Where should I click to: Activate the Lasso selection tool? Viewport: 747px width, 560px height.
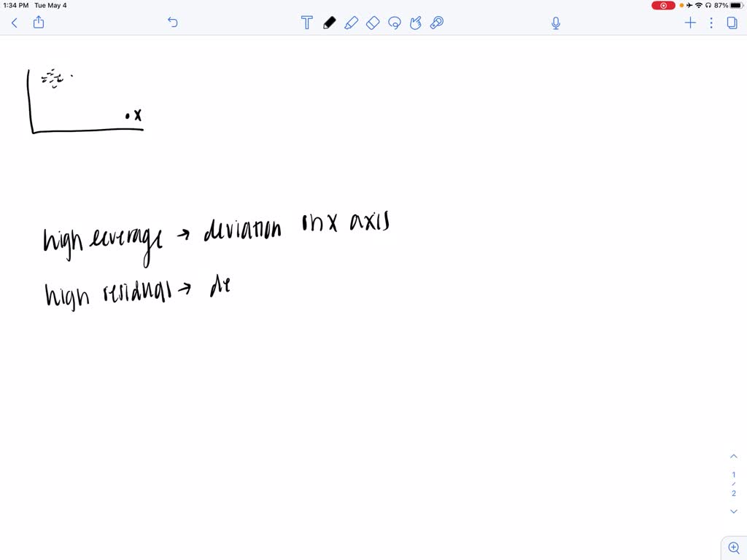pos(395,23)
